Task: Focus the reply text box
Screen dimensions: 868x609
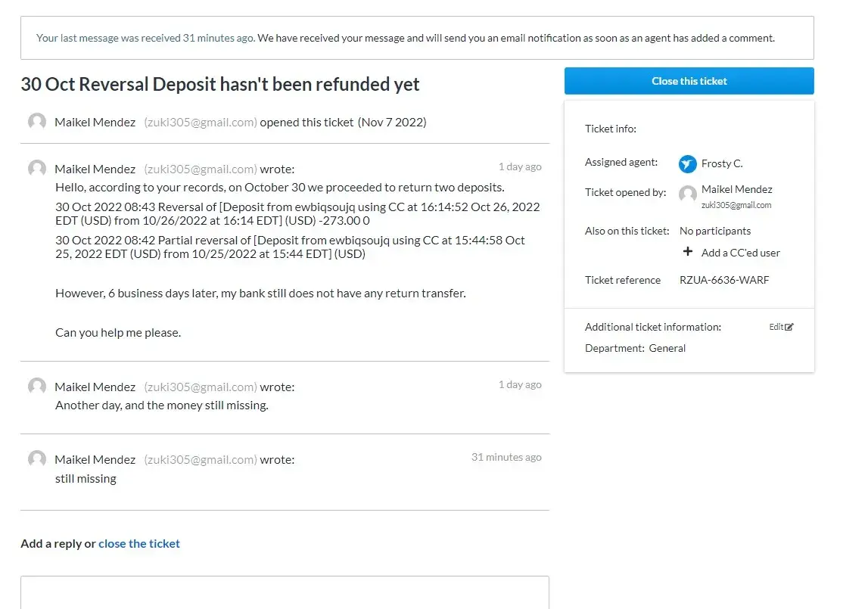Action: click(284, 592)
